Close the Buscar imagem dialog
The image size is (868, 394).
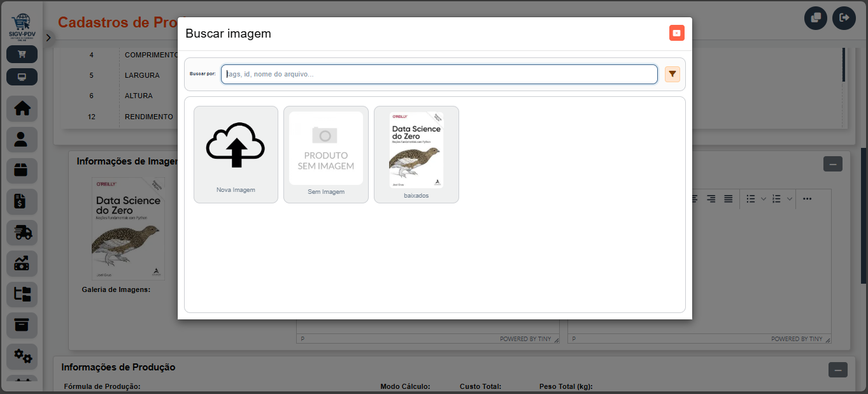coord(676,33)
